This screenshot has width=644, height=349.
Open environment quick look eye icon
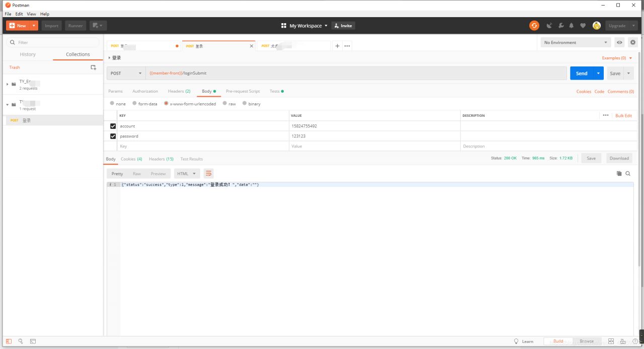[619, 42]
